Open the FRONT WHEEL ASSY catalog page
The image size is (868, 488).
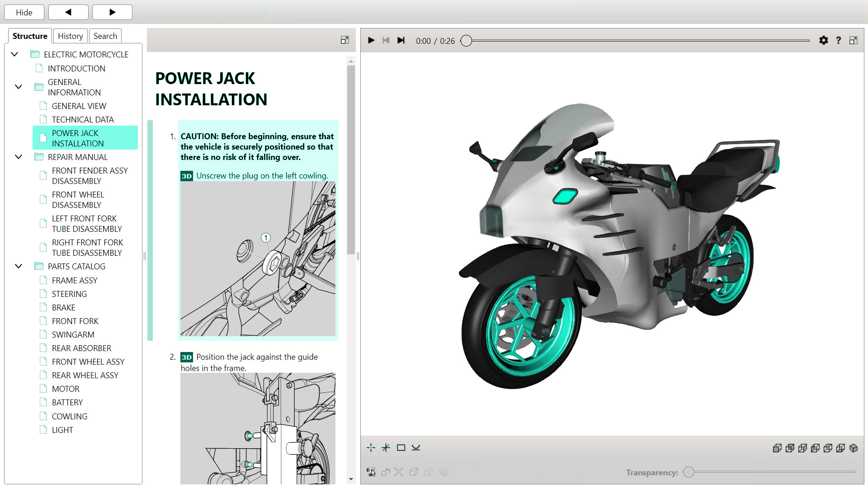click(88, 361)
